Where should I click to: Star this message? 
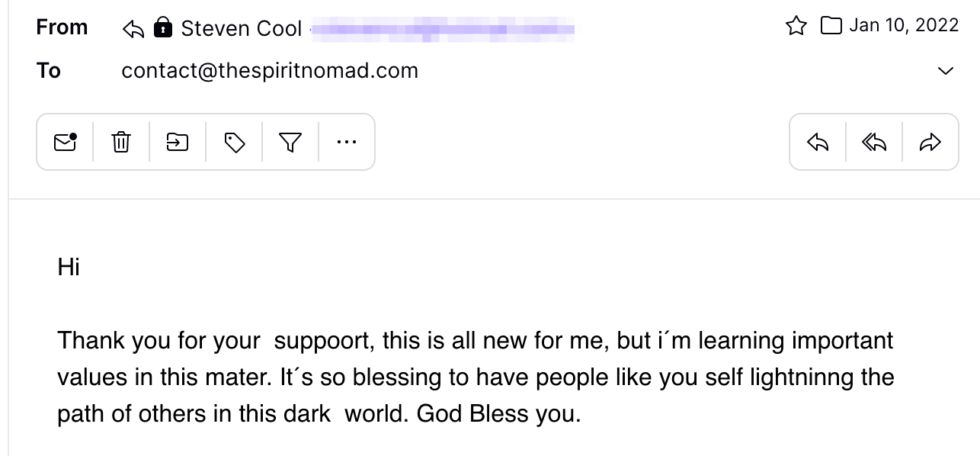coord(796,27)
